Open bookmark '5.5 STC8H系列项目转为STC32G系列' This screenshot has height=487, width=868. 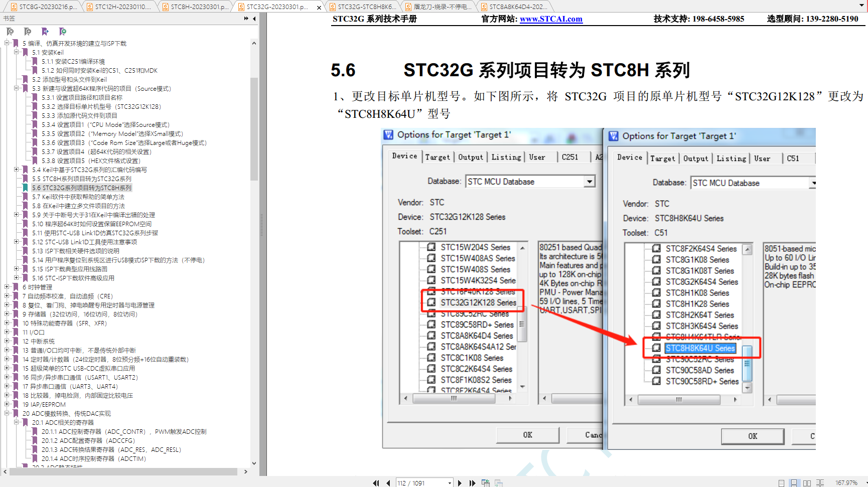pyautogui.click(x=82, y=179)
